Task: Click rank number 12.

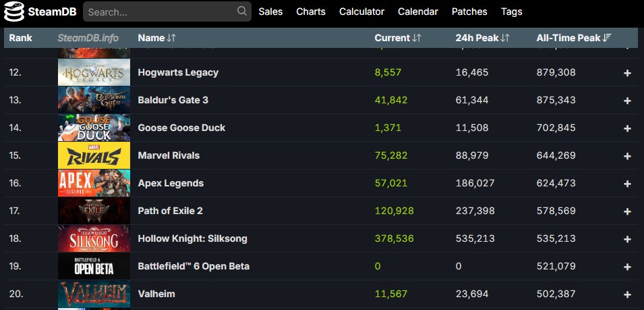Action: [x=16, y=72]
